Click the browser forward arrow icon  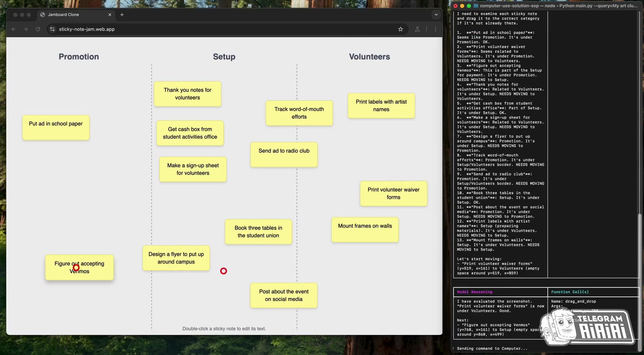coord(26,29)
